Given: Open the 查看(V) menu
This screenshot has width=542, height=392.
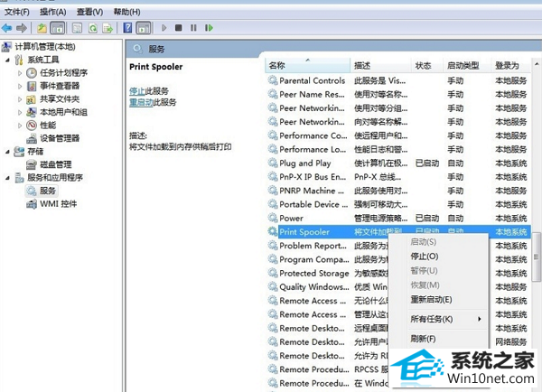Looking at the screenshot, I should [89, 12].
